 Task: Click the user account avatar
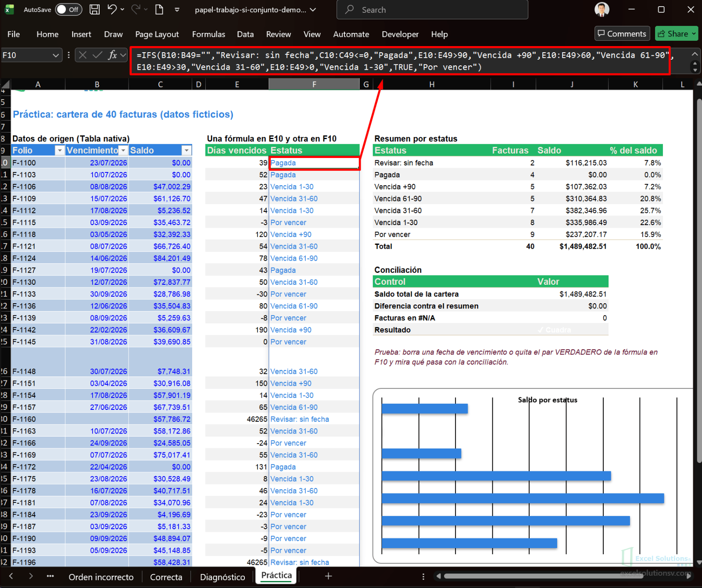602,10
